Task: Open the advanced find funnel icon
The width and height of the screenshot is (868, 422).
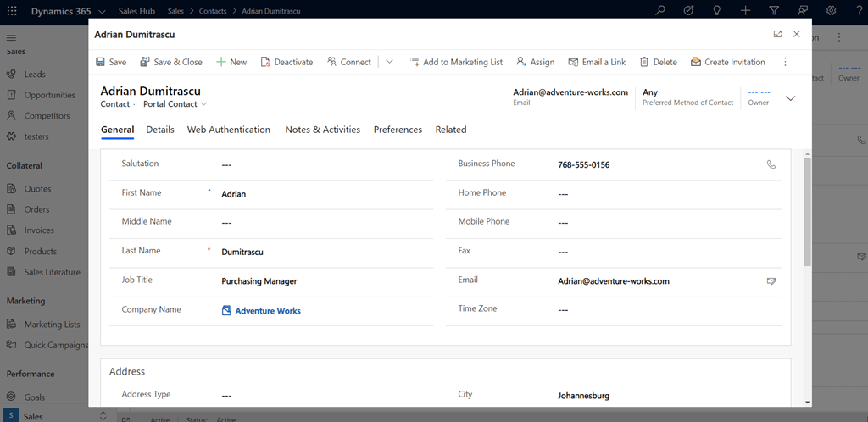Action: coord(775,10)
